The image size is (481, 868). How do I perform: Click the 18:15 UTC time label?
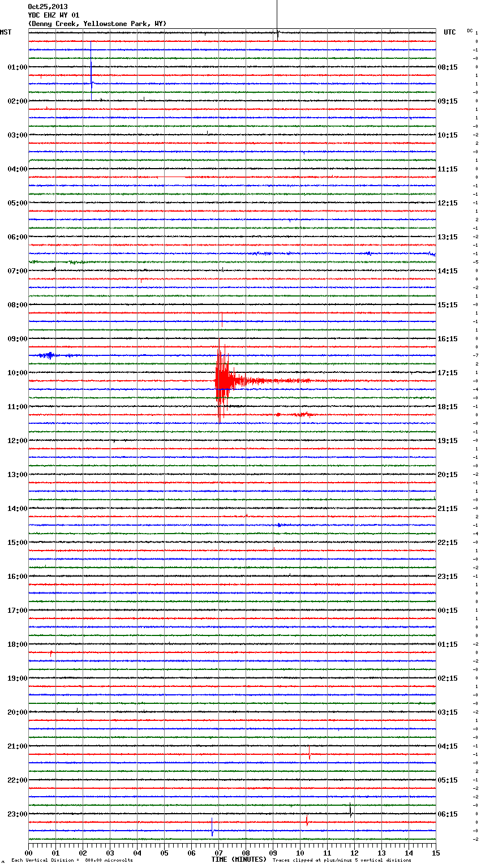point(448,407)
